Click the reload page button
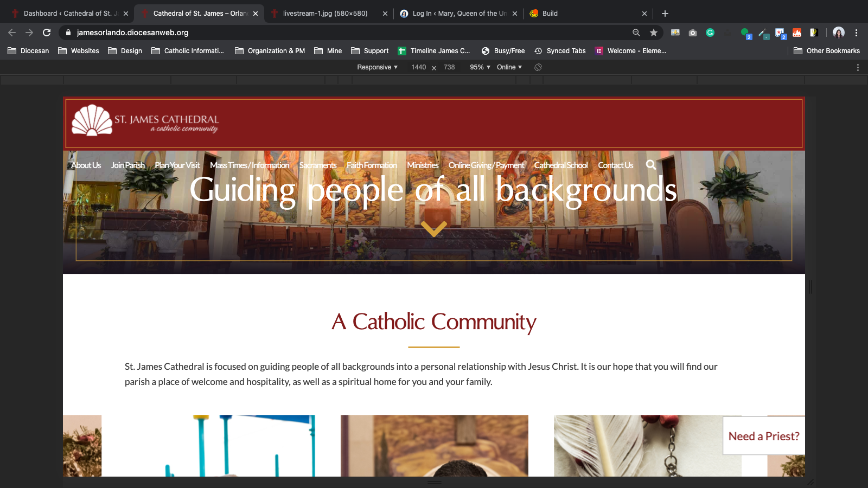Screen dimensions: 868x488 [x=47, y=33]
